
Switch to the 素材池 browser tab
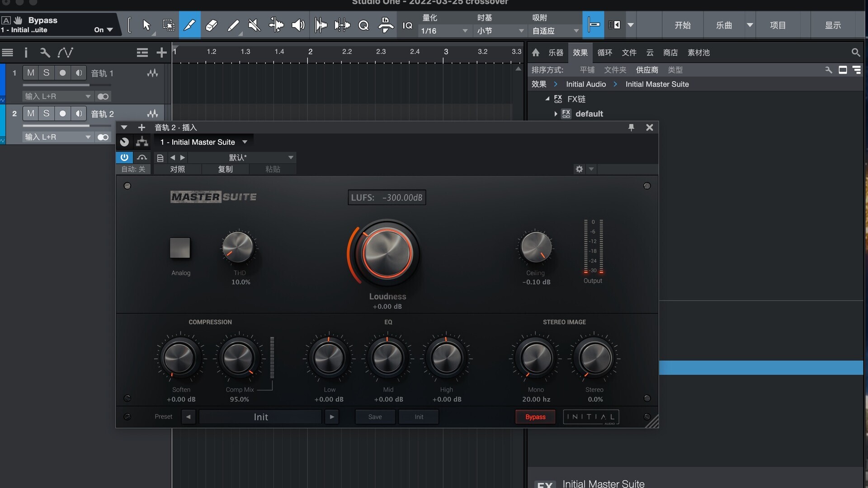point(698,52)
